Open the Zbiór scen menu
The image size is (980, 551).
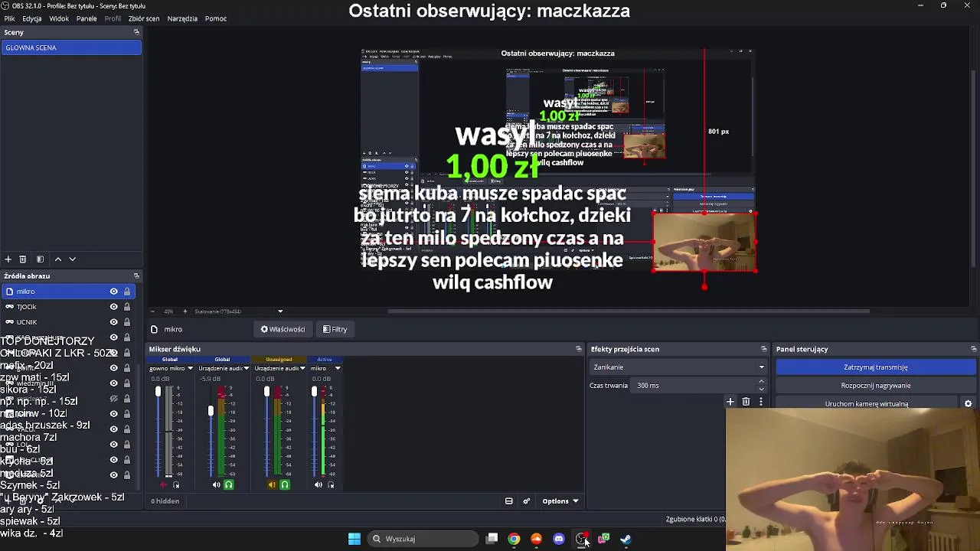tap(144, 18)
